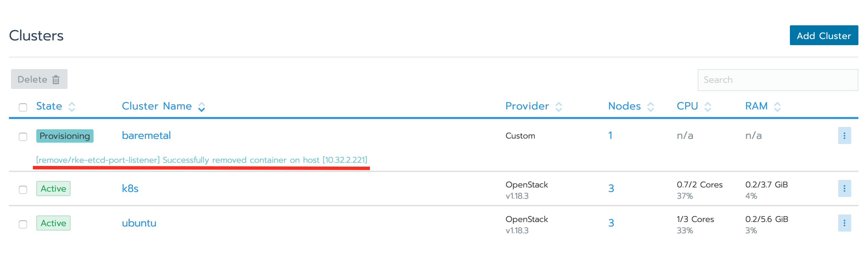The height and width of the screenshot is (275, 868).
Task: Click the Add Cluster button
Action: point(824,35)
